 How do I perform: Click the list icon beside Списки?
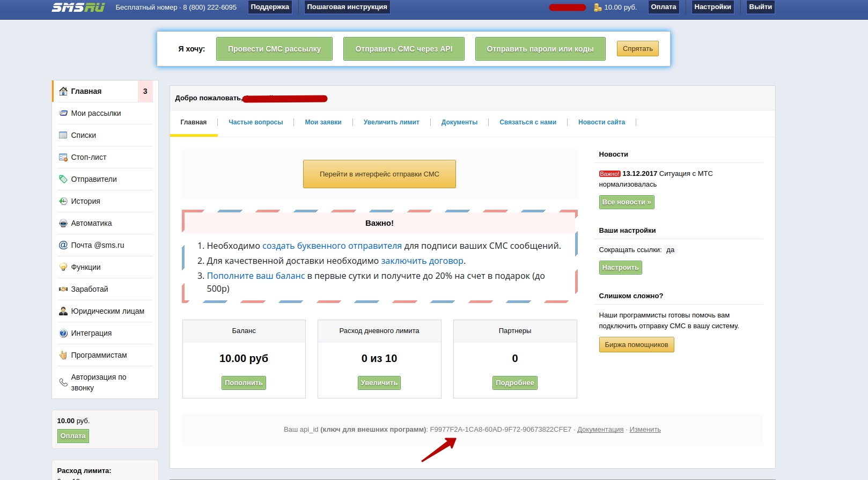click(63, 135)
